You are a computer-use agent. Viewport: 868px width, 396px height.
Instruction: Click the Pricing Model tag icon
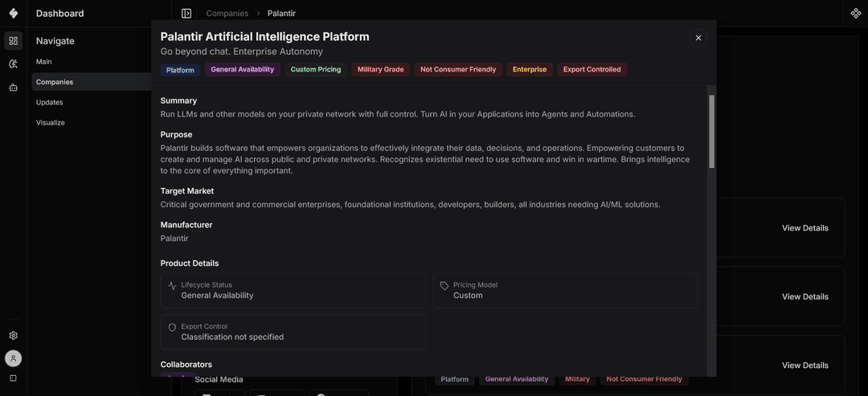[x=444, y=286]
